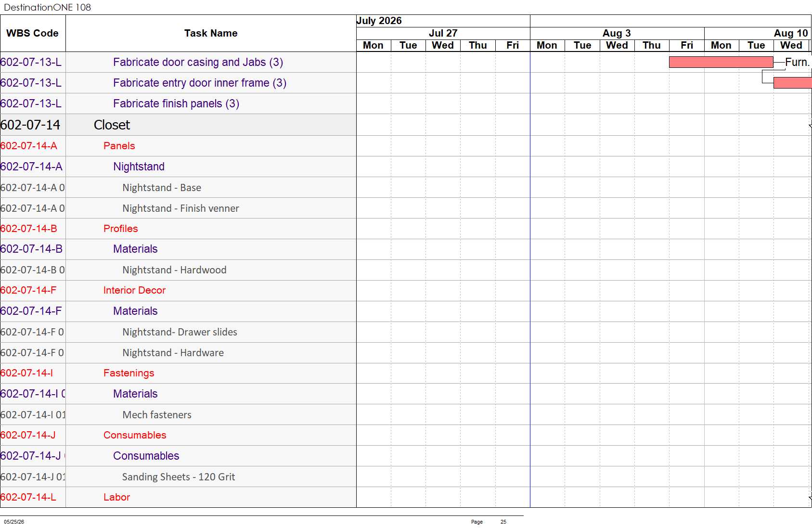Click the Fabricate door casing and Jabs task

coord(198,62)
